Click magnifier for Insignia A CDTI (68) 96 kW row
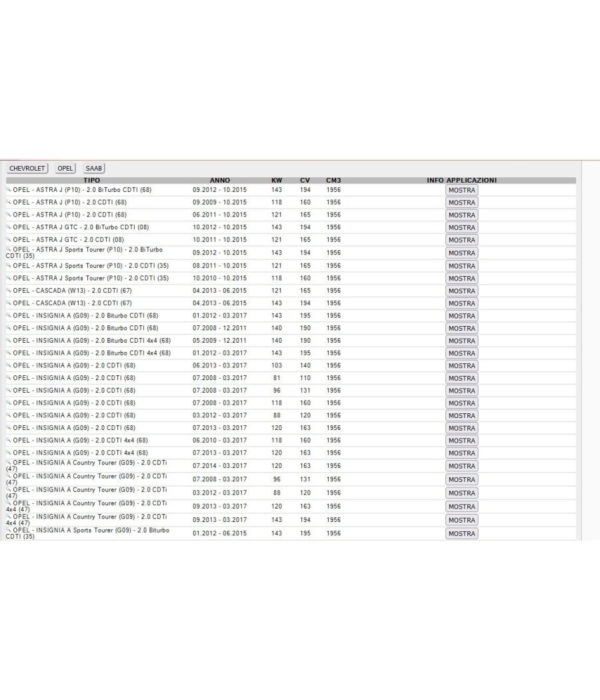 (9, 390)
